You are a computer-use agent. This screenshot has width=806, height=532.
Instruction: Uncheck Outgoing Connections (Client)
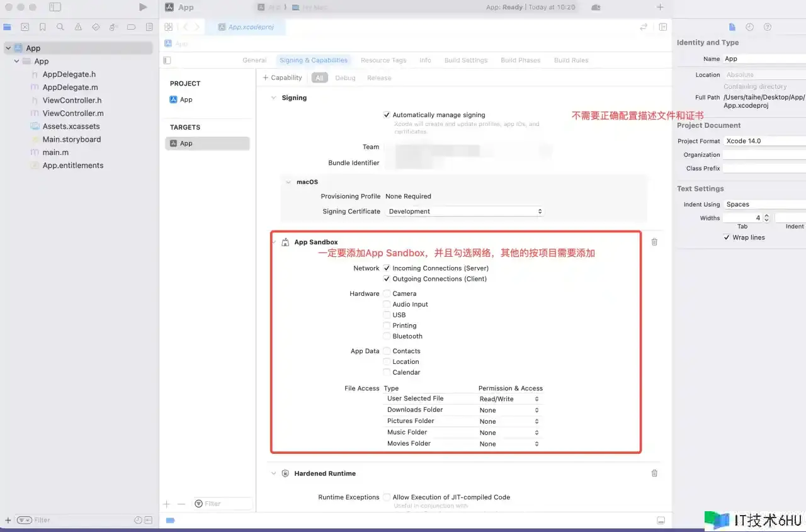pyautogui.click(x=387, y=279)
